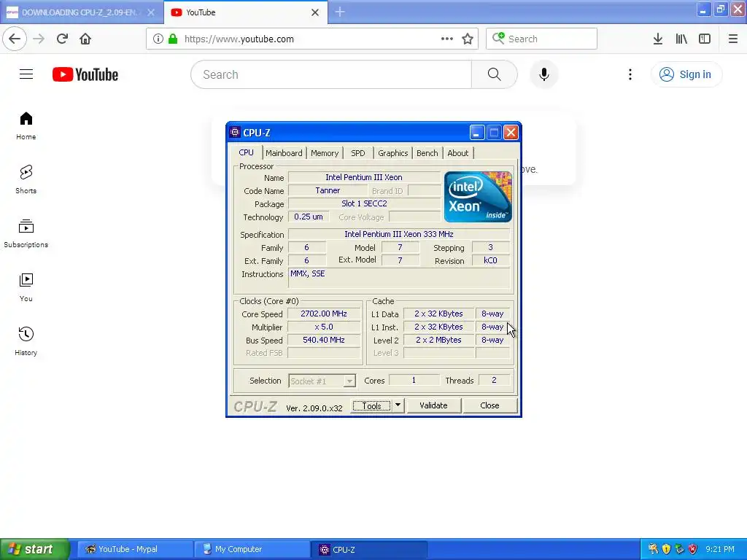This screenshot has width=747, height=560.
Task: Open a new tab with the plus icon
Action: click(340, 12)
